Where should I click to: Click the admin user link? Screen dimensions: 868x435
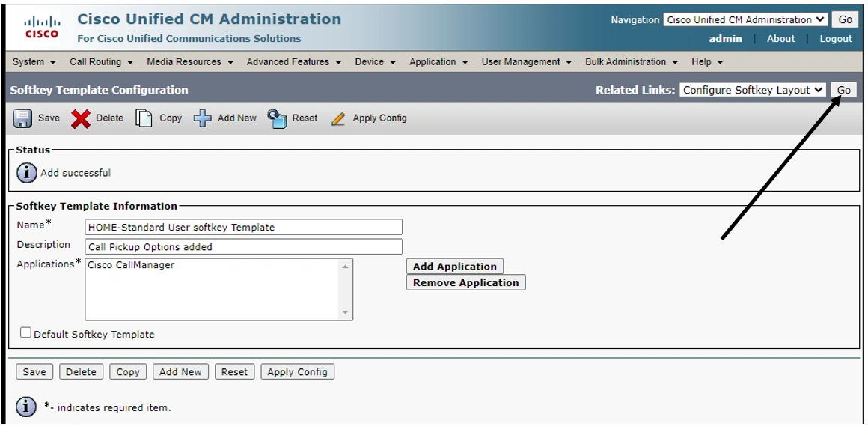click(725, 39)
